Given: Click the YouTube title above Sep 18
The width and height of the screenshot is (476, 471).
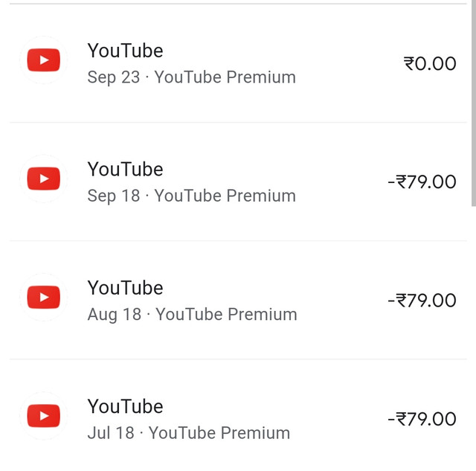Looking at the screenshot, I should point(125,169).
